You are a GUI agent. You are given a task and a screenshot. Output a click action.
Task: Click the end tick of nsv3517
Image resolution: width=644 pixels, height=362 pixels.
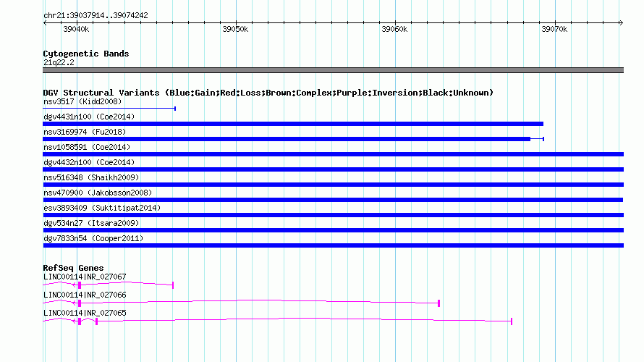coord(175,109)
